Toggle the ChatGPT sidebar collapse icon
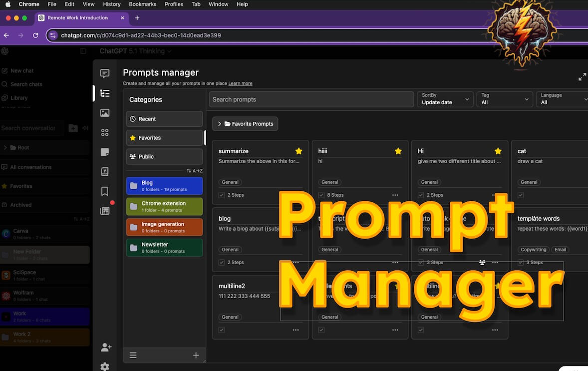The width and height of the screenshot is (588, 371). pos(83,51)
